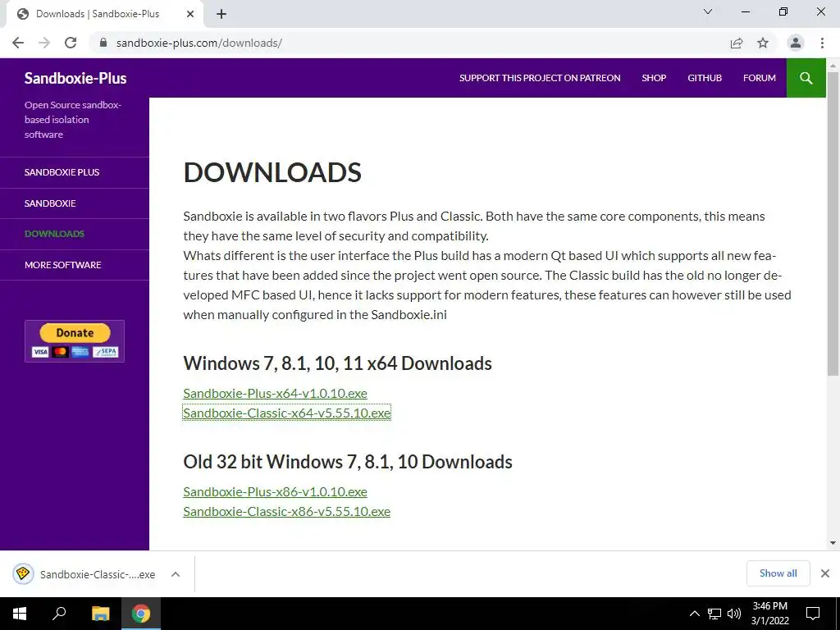
Task: Open the taskbar clock and date
Action: pos(769,614)
